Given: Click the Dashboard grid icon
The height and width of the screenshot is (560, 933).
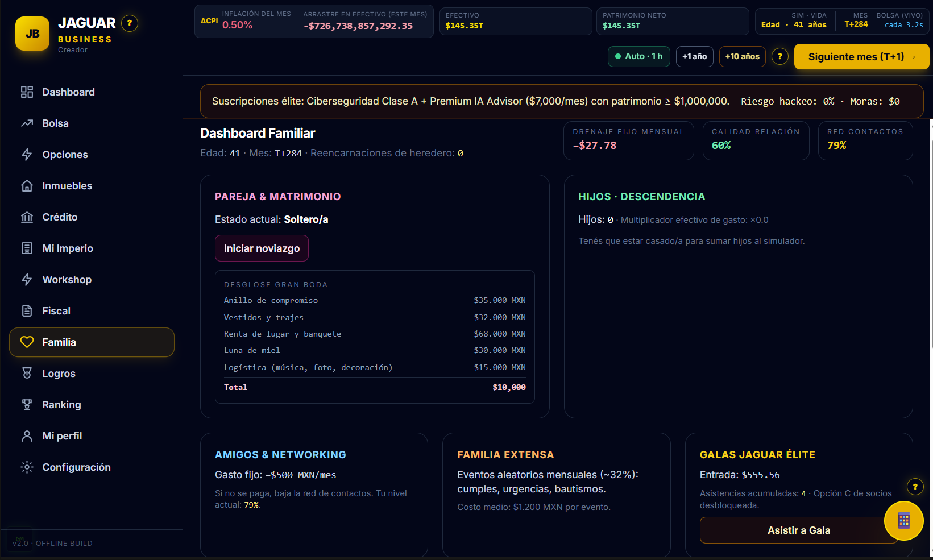Looking at the screenshot, I should [x=27, y=92].
